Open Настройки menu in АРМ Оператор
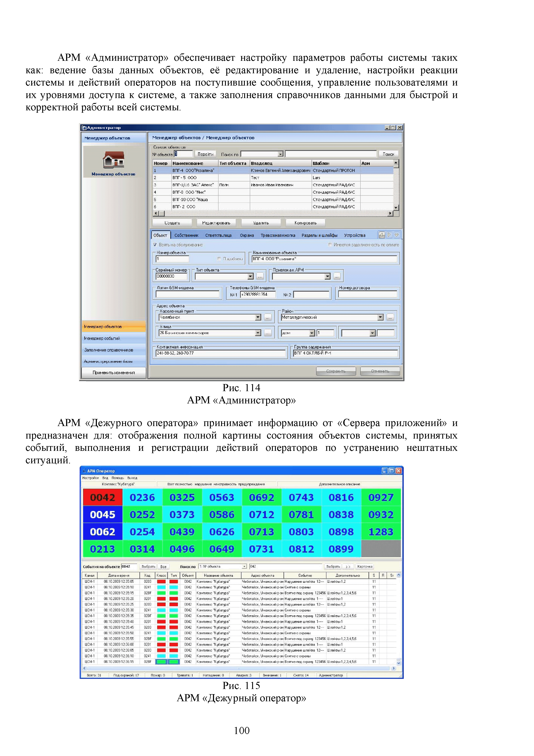This screenshot has height=756, width=534. tap(90, 478)
